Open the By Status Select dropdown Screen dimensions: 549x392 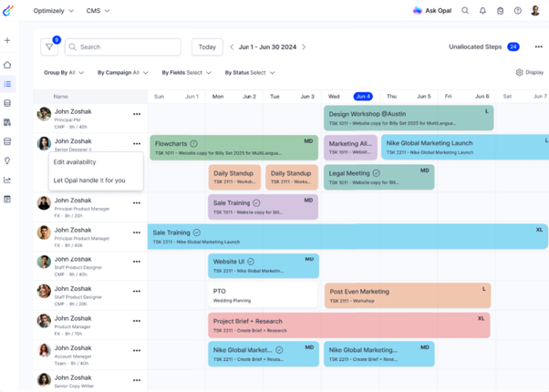click(x=251, y=72)
